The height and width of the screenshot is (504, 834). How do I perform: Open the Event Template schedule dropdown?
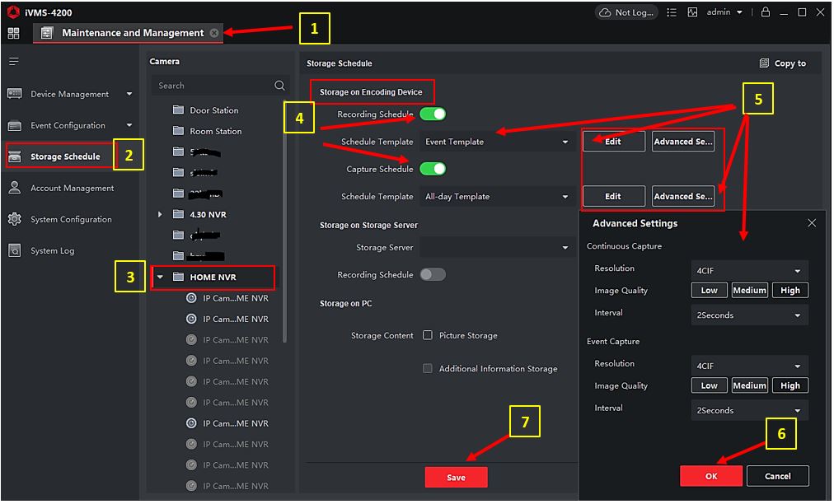[497, 142]
